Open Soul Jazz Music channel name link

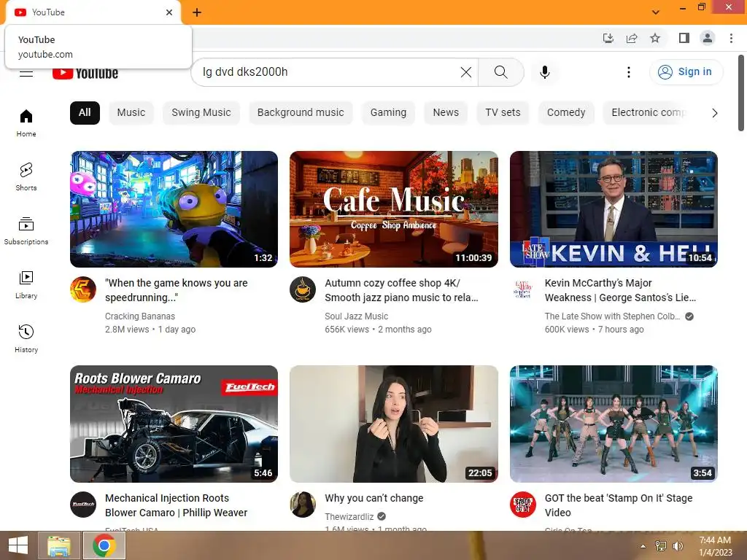(356, 316)
